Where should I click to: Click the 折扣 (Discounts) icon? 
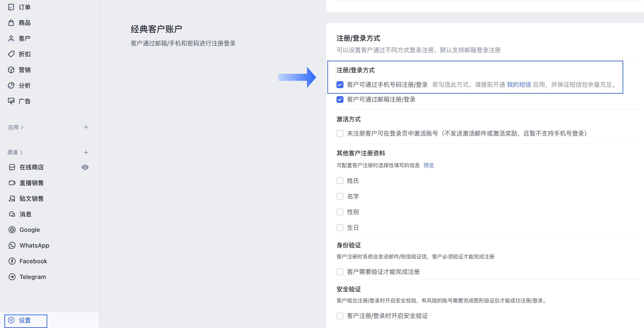(12, 54)
